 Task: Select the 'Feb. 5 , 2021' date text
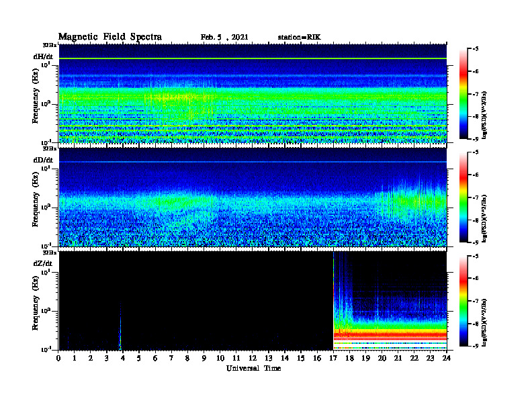coord(224,38)
